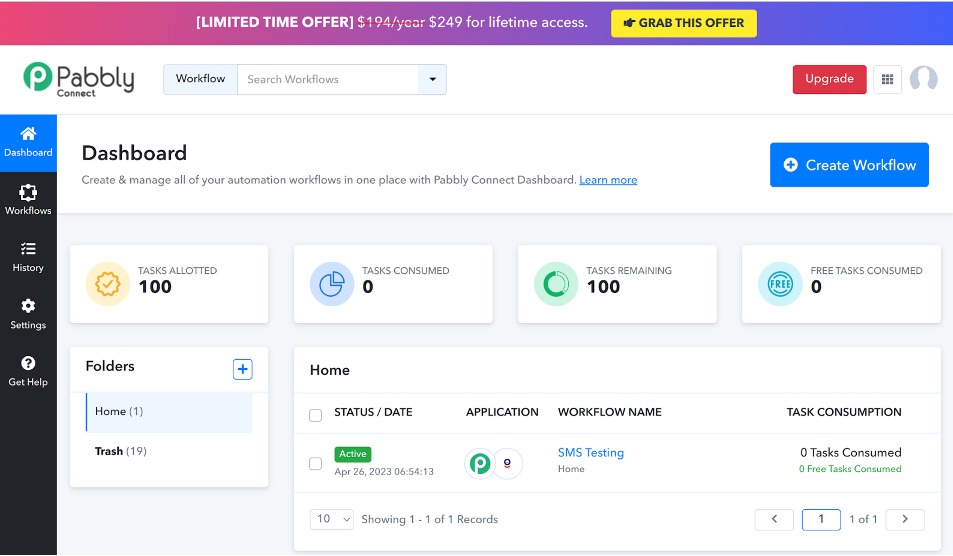This screenshot has width=953, height=556.
Task: Open the SMS Testing workflow link
Action: [591, 453]
